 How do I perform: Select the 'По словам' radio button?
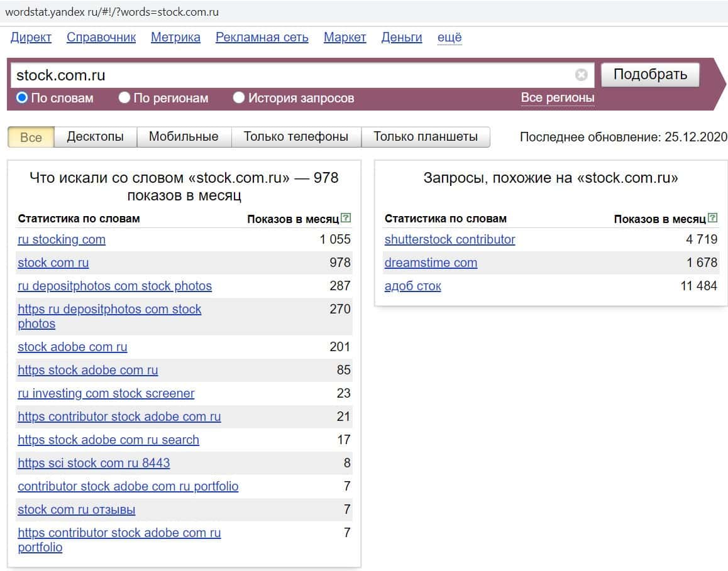(x=22, y=98)
